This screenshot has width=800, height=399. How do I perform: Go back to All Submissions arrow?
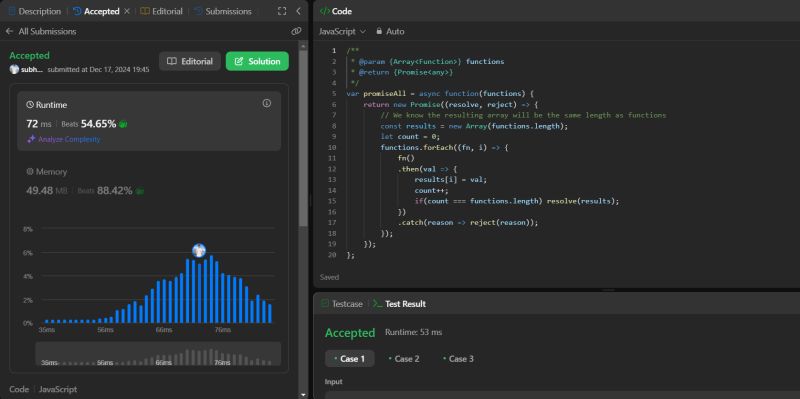(x=9, y=31)
